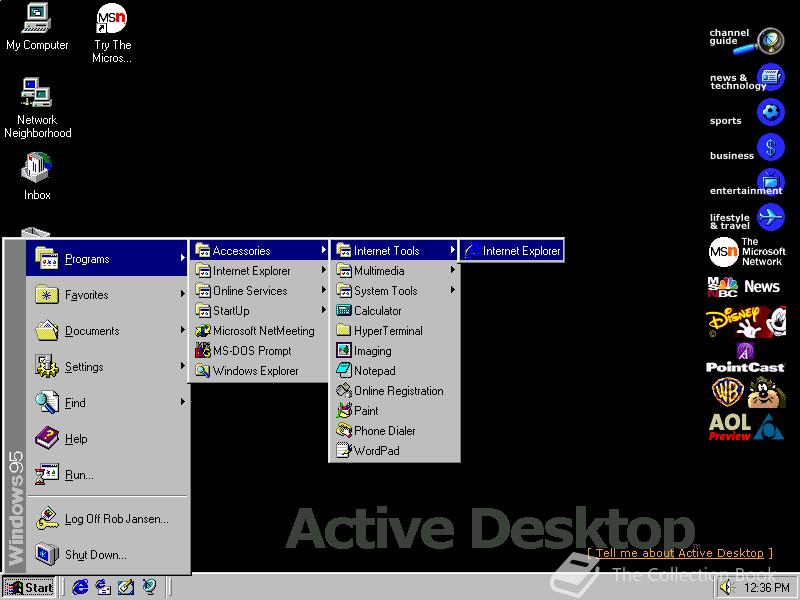This screenshot has width=800, height=600.
Task: Open the My Computer desktop icon
Action: 37,27
